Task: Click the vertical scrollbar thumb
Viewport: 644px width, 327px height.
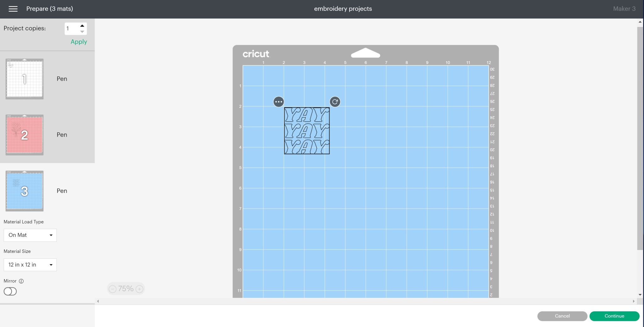Action: tap(640, 138)
